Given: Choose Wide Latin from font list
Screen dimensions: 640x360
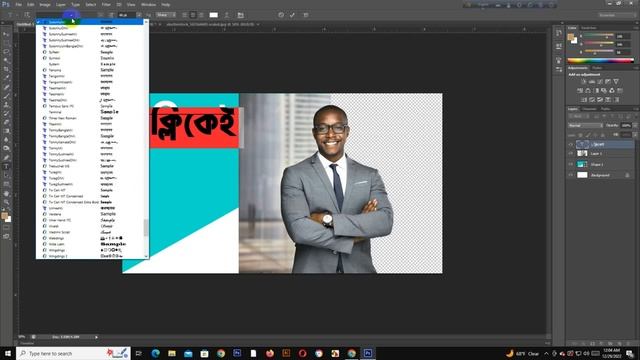Looking at the screenshot, I should 90,244.
